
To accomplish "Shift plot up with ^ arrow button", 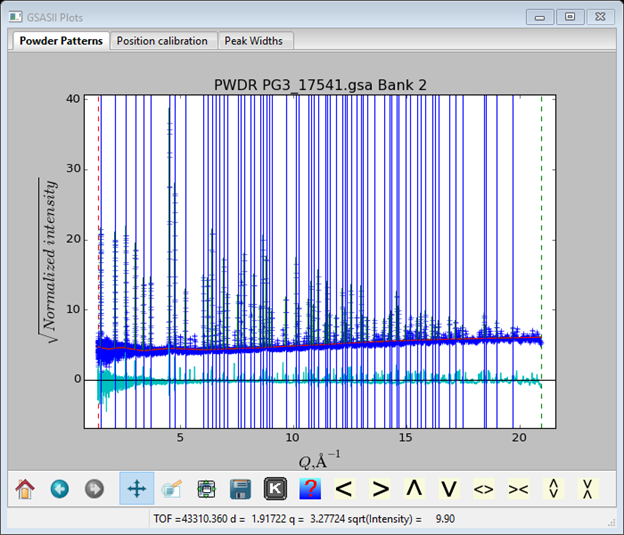I will pyautogui.click(x=414, y=489).
